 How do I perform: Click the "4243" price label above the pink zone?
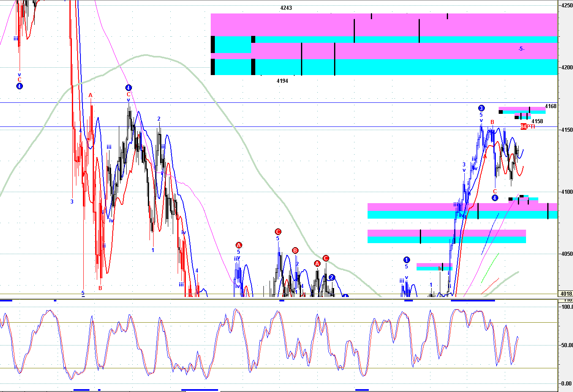(286, 8)
